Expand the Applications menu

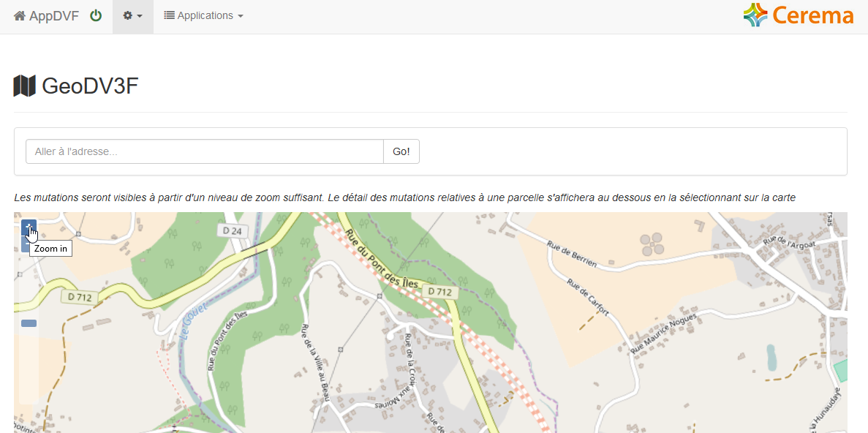[204, 16]
